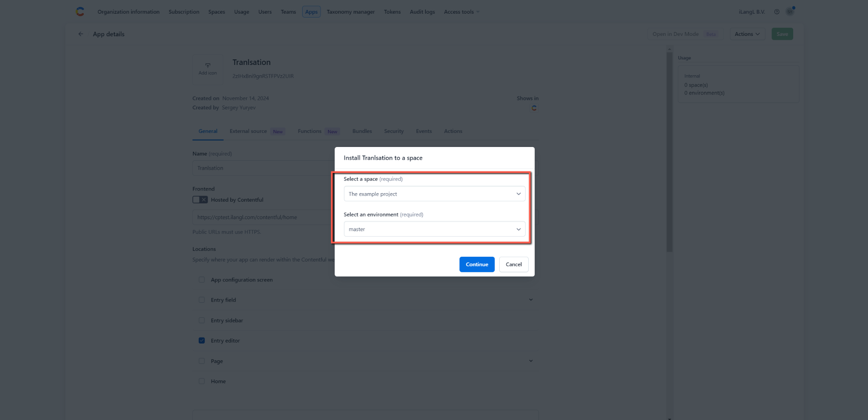
Task: Select the Apps nav item
Action: (311, 12)
